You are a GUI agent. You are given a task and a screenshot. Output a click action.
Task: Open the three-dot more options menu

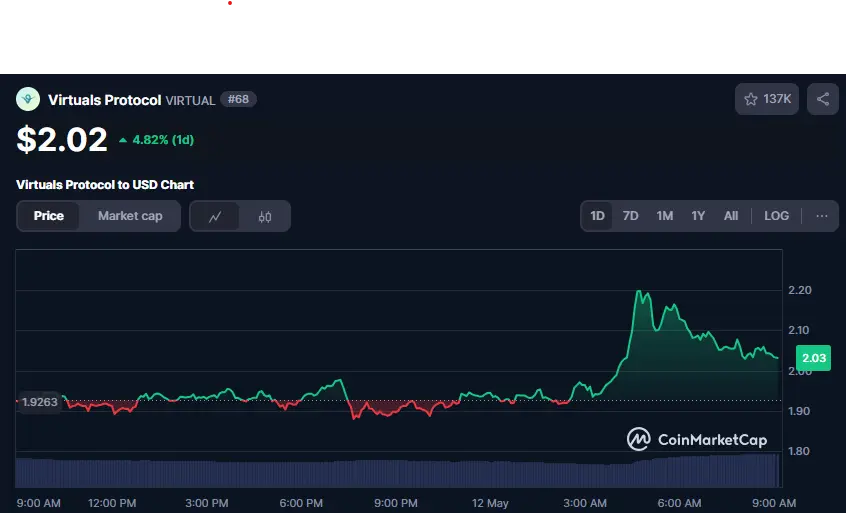pyautogui.click(x=822, y=216)
